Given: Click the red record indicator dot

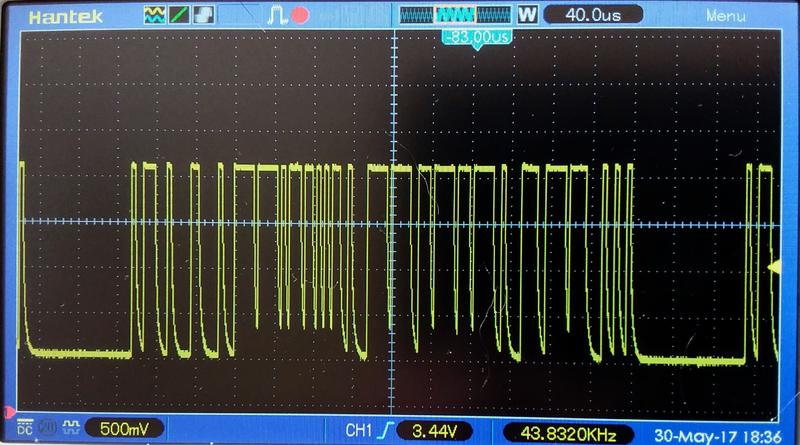Looking at the screenshot, I should [x=300, y=15].
